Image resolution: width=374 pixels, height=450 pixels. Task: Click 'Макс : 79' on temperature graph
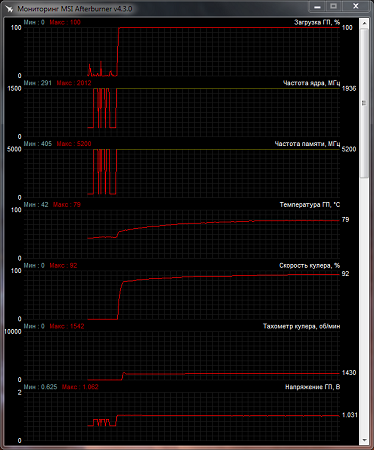67,205
